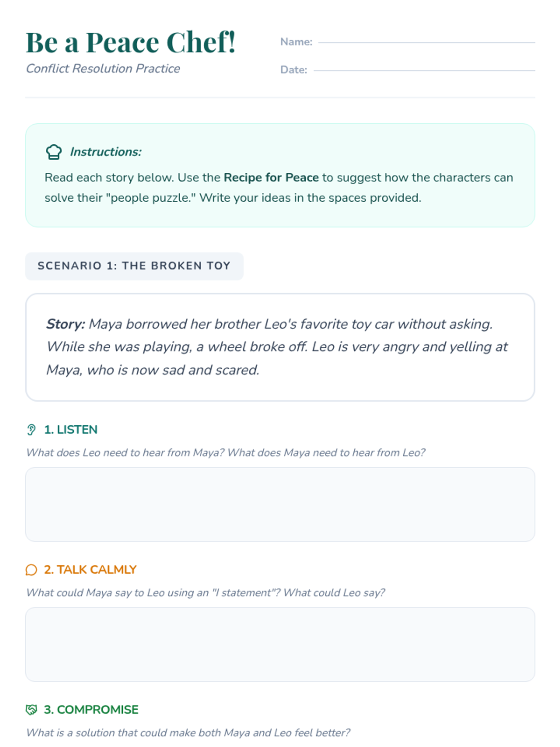Viewport: 560px width, 747px height.
Task: Click the 'Conflict Resolution Practice' subtitle
Action: (103, 69)
